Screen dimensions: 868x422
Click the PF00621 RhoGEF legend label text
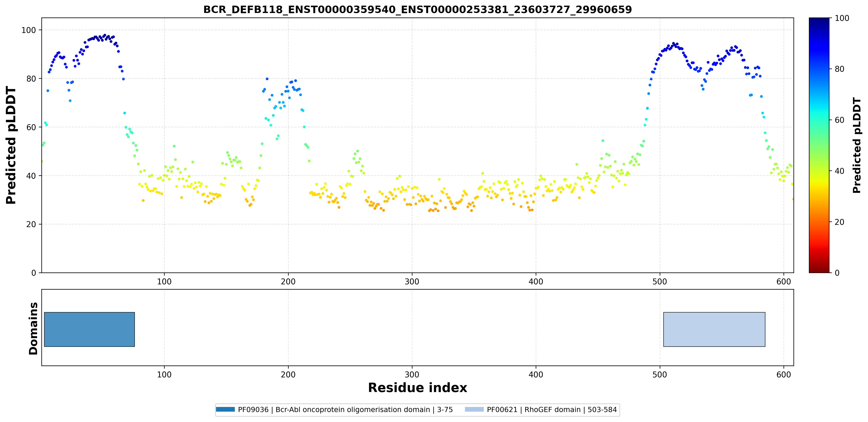[x=552, y=410]
